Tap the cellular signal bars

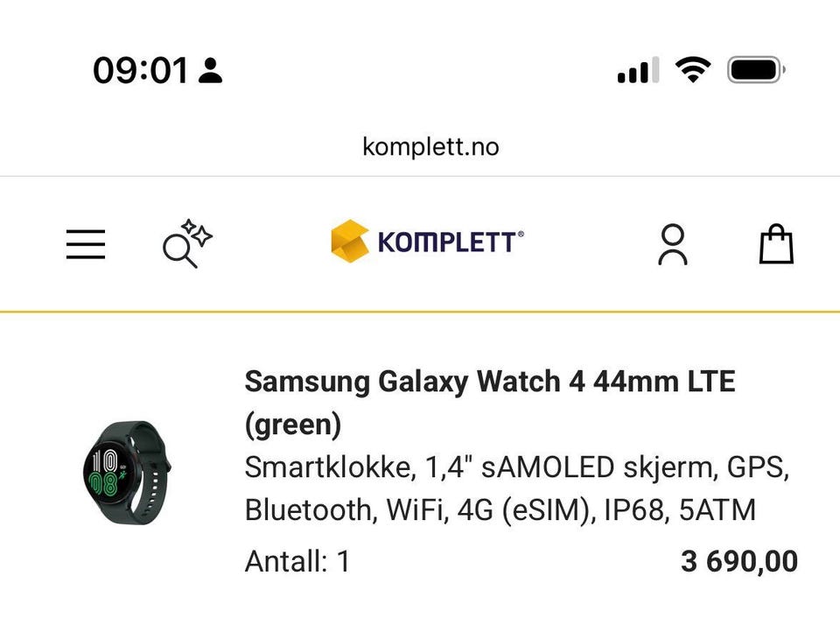638,71
